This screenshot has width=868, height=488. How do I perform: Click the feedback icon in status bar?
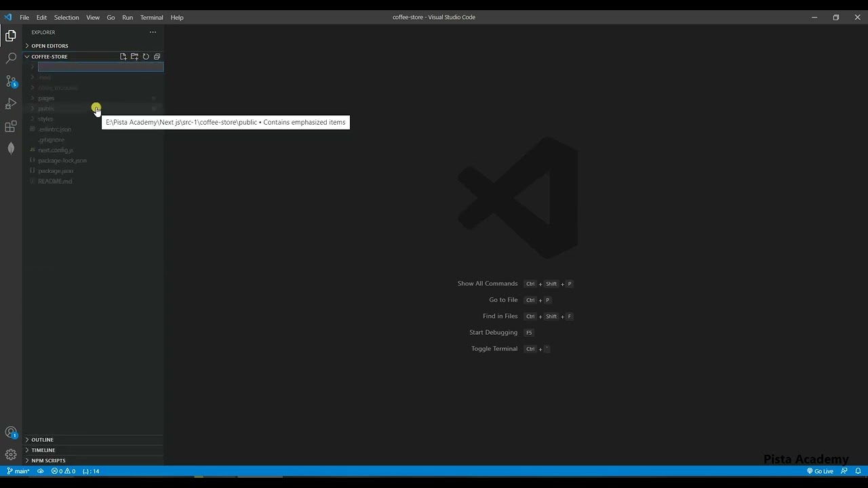[844, 471]
